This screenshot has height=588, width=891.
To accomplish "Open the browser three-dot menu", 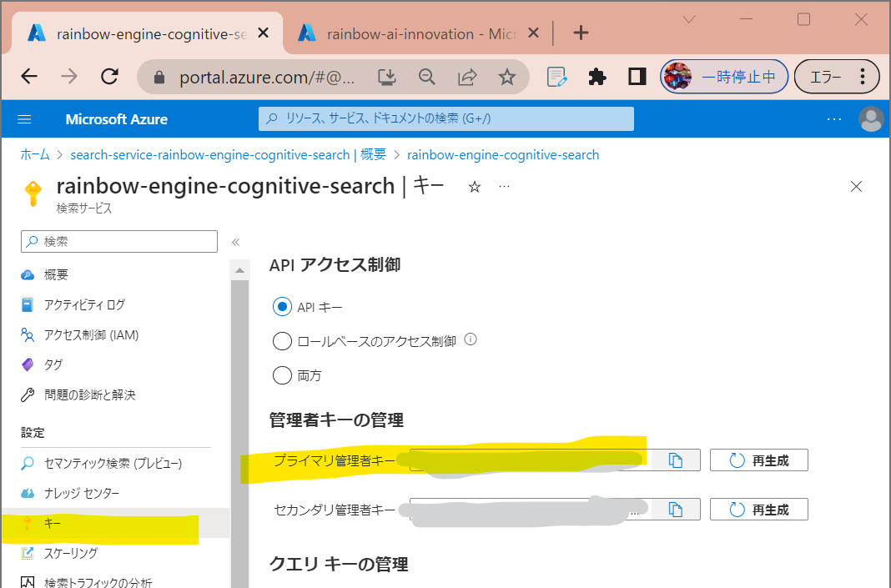I will tap(862, 77).
